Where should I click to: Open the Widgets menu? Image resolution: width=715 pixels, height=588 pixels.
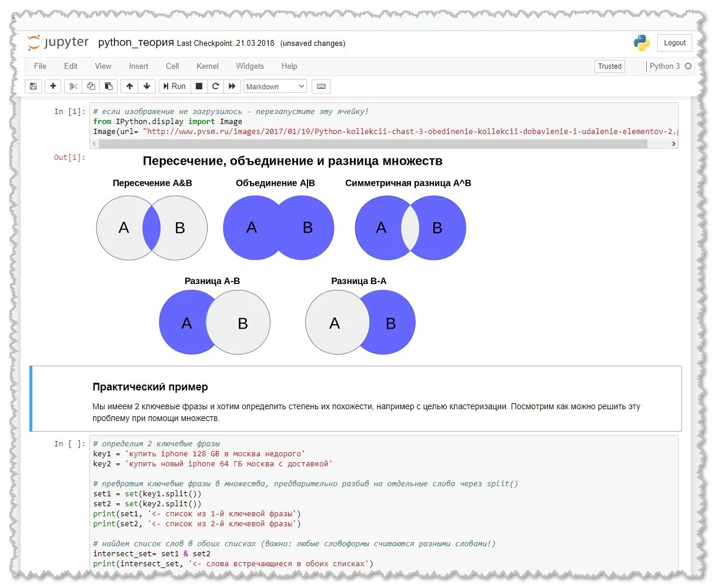pos(250,66)
